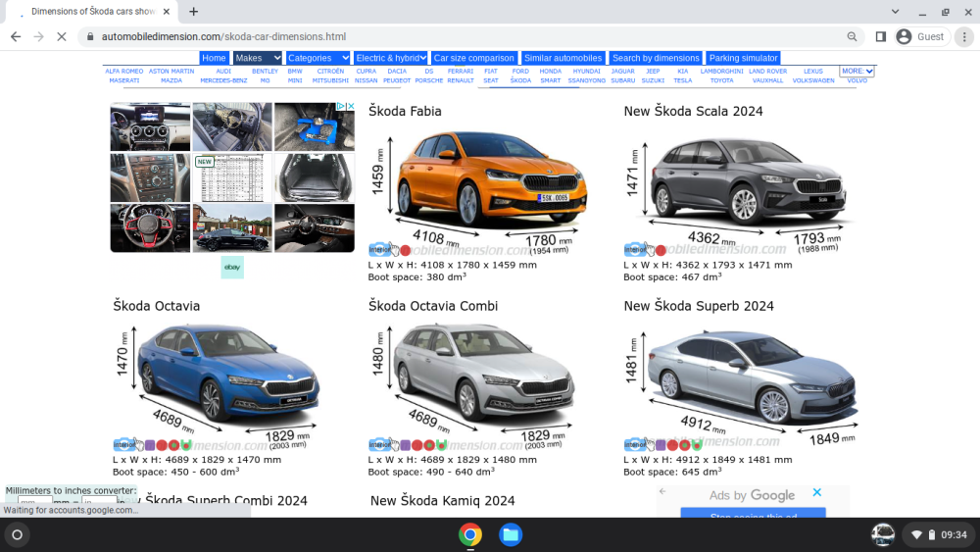Open Similar automobiles
The image size is (980, 552).
coord(563,58)
